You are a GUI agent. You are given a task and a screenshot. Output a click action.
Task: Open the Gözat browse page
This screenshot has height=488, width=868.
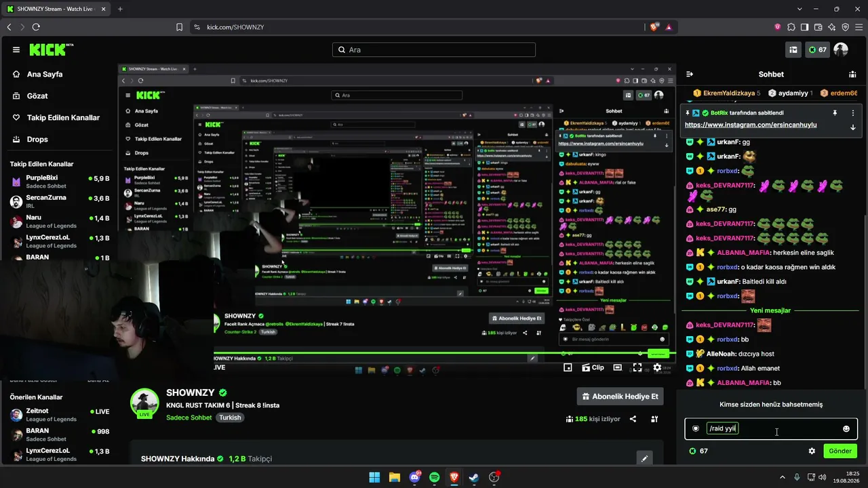37,96
